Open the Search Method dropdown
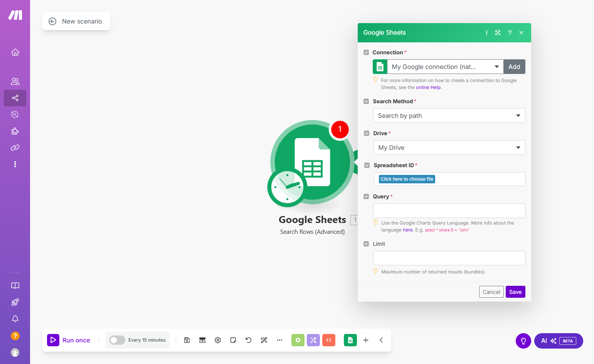594x364 pixels. (x=449, y=116)
